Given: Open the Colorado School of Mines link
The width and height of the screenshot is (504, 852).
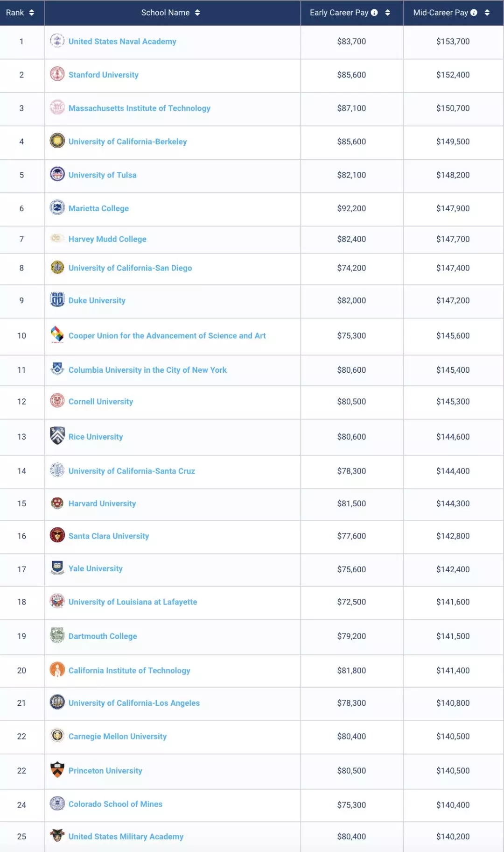Looking at the screenshot, I should click(x=115, y=804).
